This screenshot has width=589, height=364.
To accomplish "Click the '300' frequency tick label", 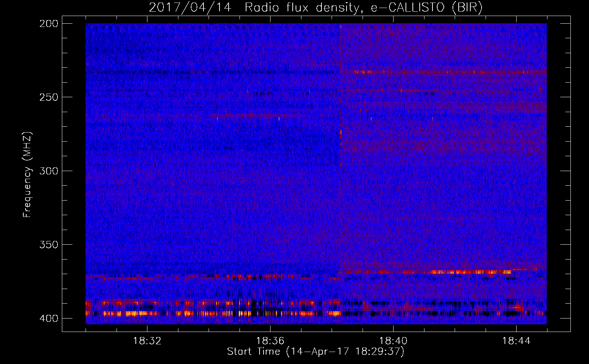I will [x=48, y=171].
